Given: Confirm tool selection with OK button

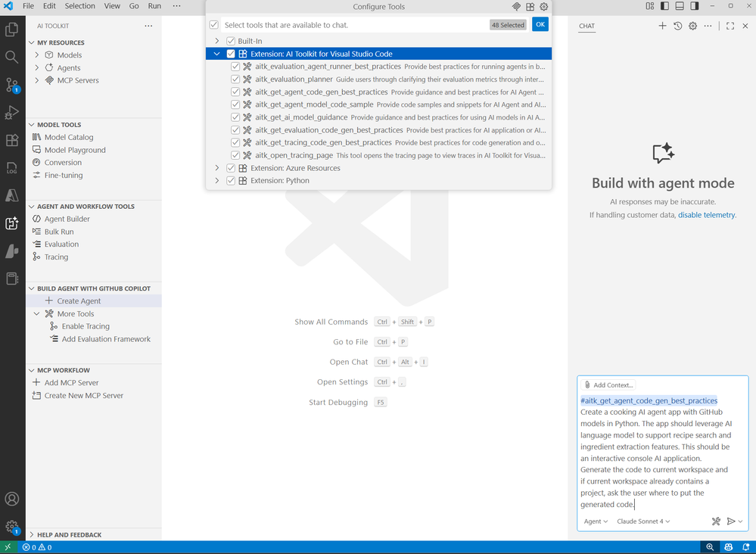Looking at the screenshot, I should click(x=540, y=24).
